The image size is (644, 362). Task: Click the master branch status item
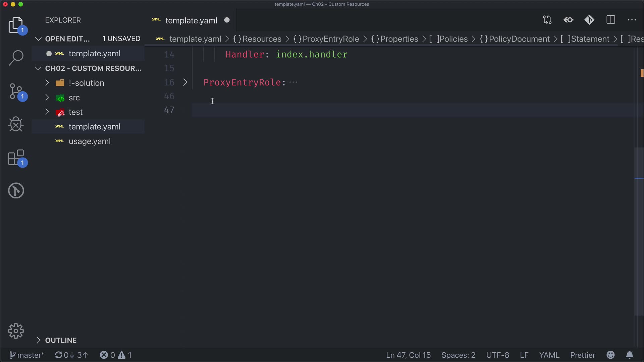click(27, 355)
